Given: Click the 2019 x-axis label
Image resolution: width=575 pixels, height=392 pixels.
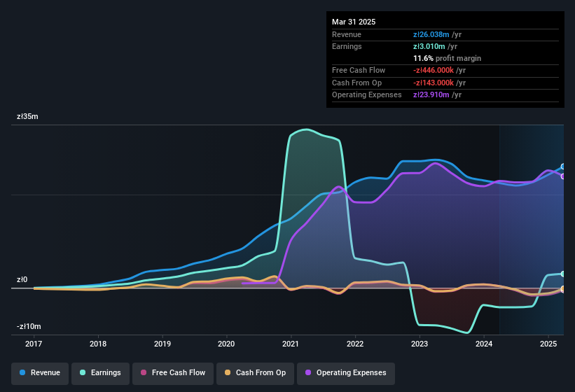Looking at the screenshot, I should tap(162, 344).
